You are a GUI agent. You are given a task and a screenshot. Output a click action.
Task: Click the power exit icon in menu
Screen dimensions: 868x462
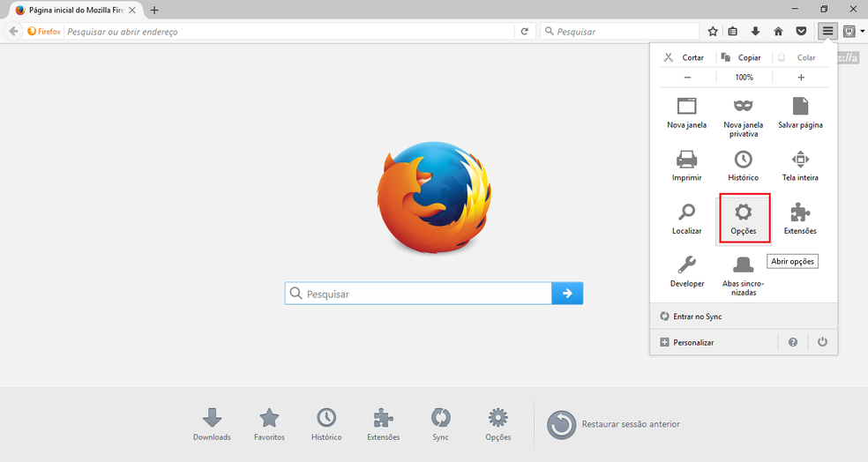click(x=823, y=342)
